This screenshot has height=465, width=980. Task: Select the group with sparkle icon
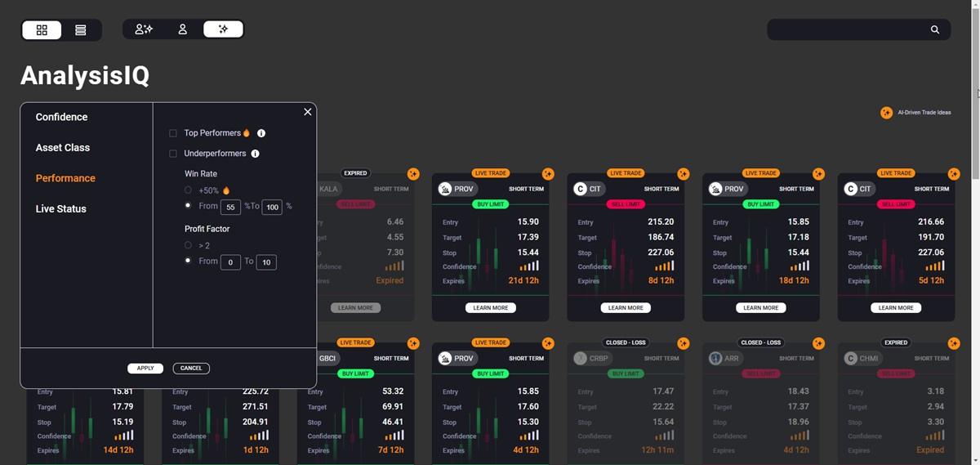(x=144, y=29)
